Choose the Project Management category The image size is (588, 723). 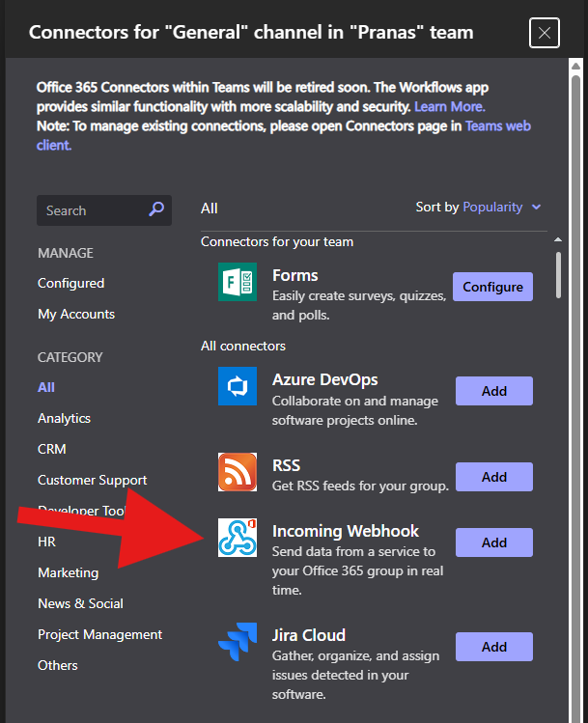100,634
